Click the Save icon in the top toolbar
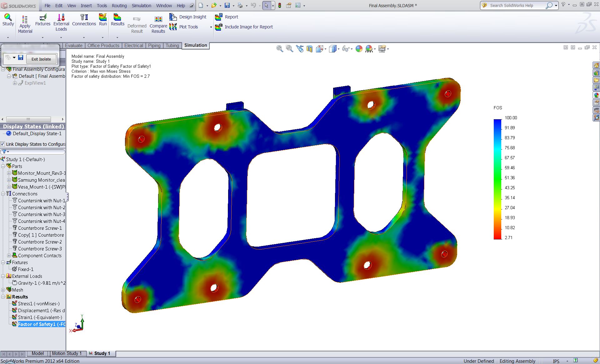 tap(227, 5)
